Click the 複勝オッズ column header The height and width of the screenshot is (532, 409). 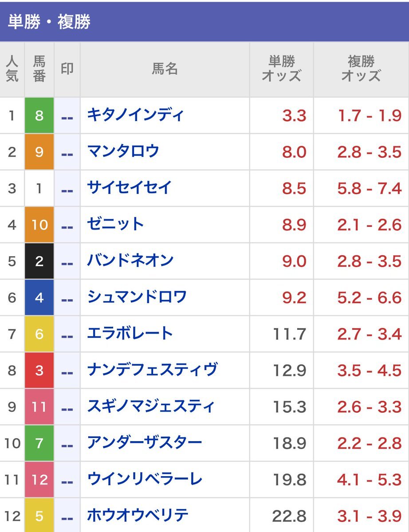point(361,69)
